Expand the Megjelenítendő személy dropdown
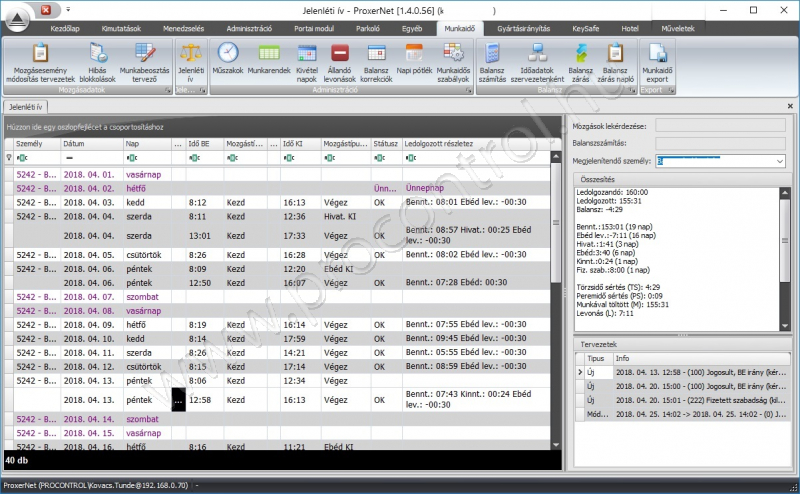 (779, 160)
